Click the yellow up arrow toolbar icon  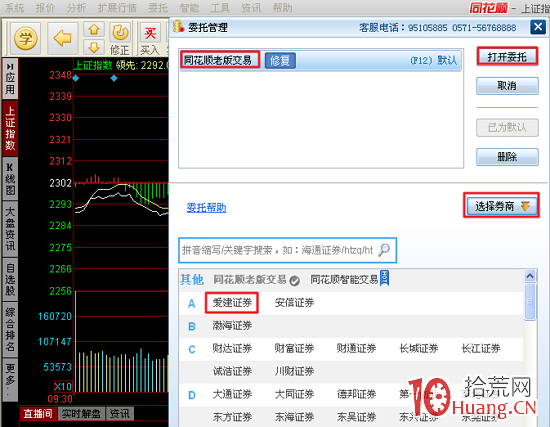point(94,29)
